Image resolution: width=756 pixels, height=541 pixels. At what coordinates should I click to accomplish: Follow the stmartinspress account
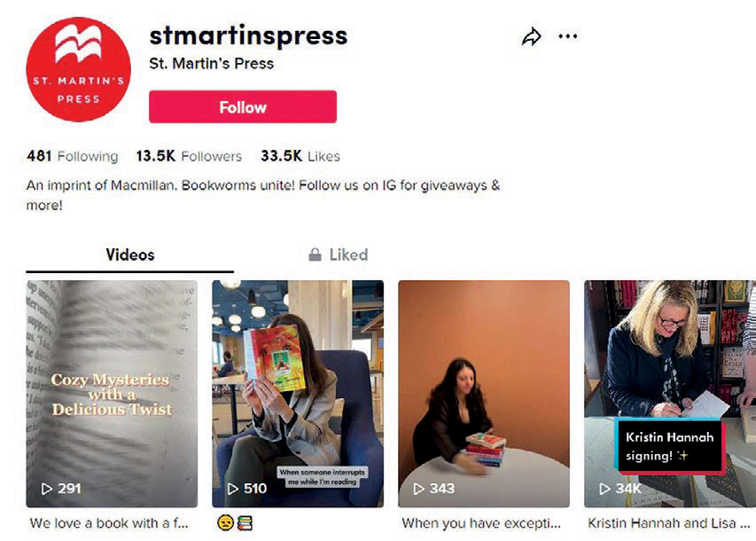point(243,106)
